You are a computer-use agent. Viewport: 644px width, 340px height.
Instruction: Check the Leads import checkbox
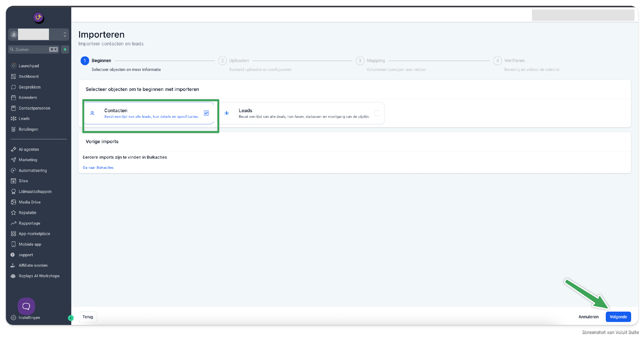(377, 113)
